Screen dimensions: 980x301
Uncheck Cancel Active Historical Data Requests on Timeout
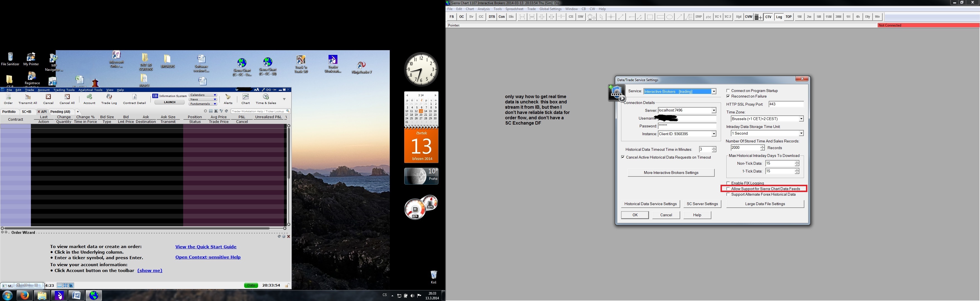click(623, 157)
